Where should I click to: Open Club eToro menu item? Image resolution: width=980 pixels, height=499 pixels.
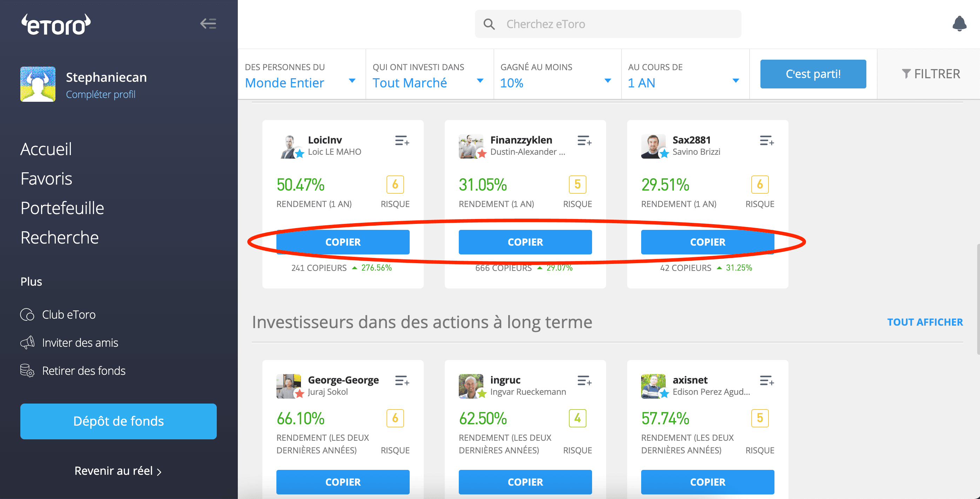point(68,315)
